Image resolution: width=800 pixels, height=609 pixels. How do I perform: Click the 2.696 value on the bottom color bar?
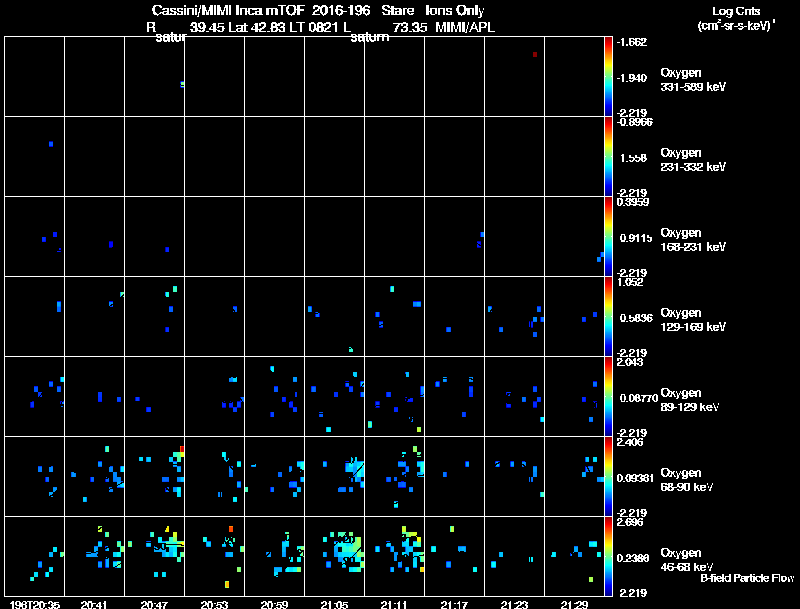click(630, 522)
